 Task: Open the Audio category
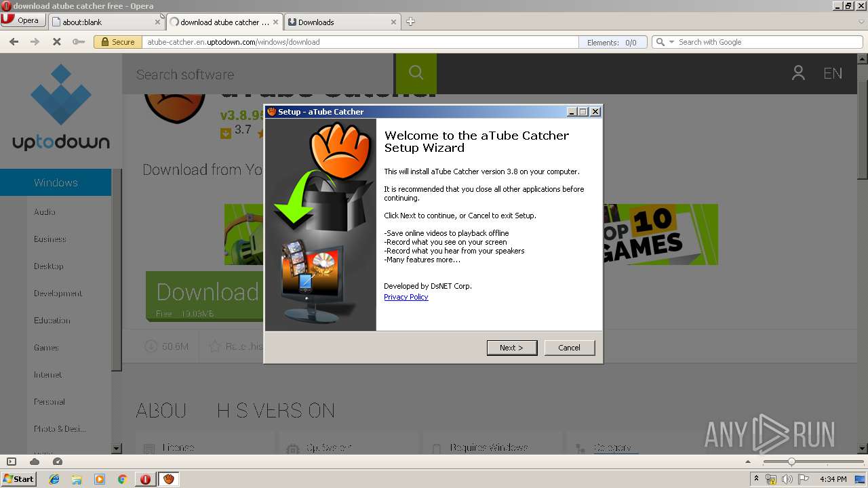(x=45, y=211)
